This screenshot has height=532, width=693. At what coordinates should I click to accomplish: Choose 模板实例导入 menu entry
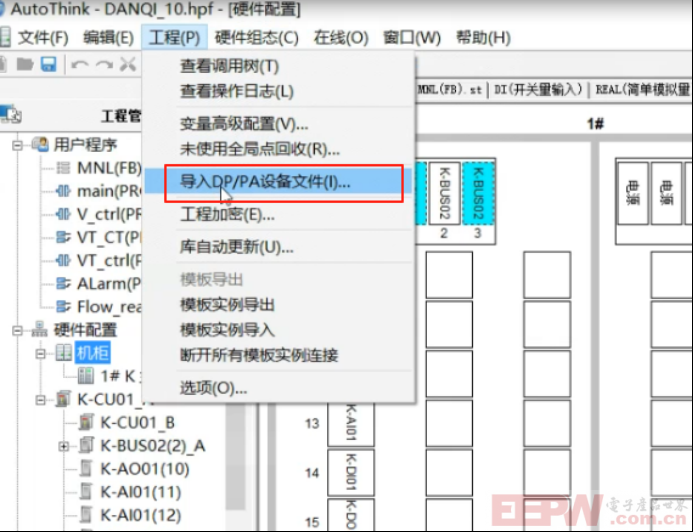click(227, 330)
